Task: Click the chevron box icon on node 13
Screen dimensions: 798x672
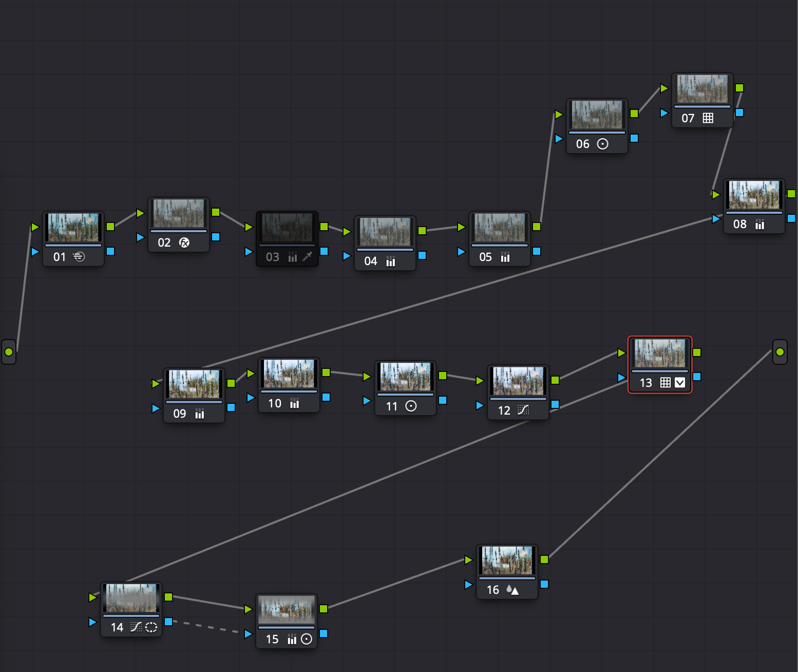Action: (x=679, y=382)
